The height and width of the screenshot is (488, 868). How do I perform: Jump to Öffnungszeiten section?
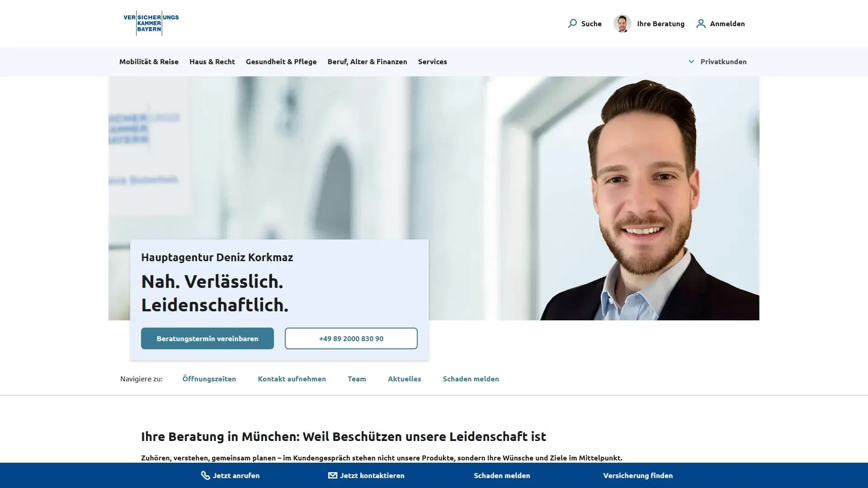point(209,379)
